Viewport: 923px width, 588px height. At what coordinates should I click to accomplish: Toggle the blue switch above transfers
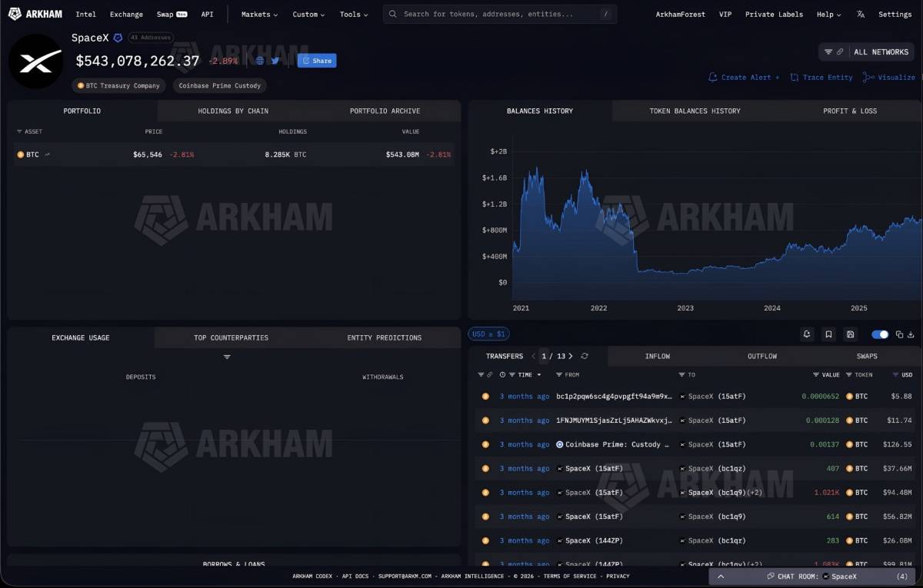880,334
